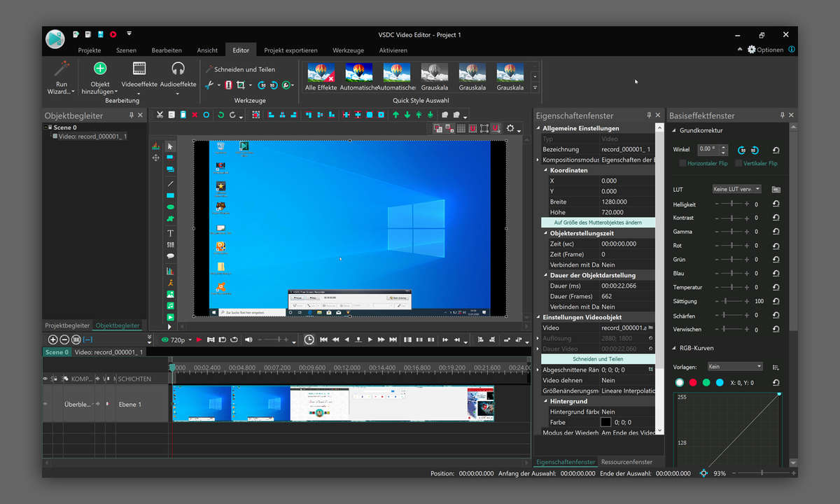Select the line drawing tool
This screenshot has width=840, height=504.
pyautogui.click(x=170, y=183)
